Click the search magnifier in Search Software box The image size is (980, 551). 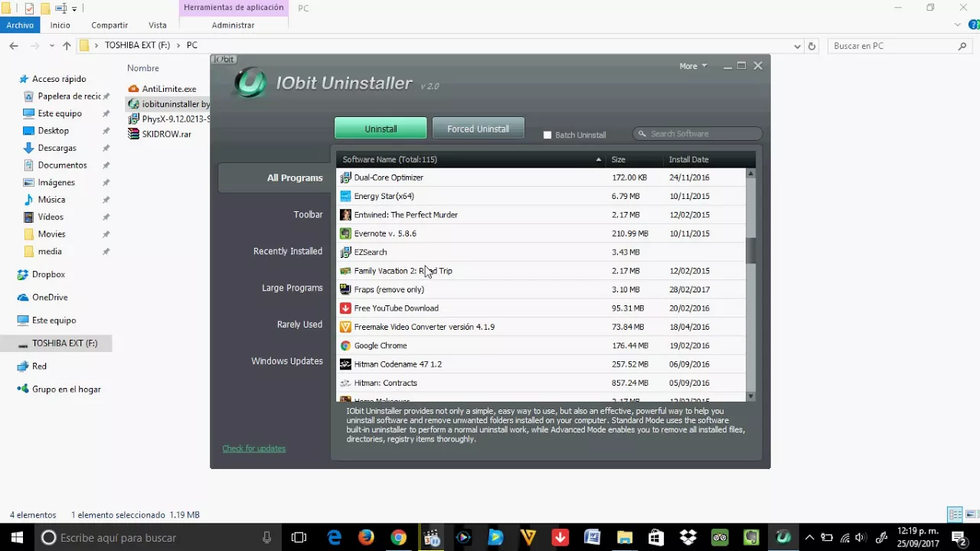point(642,134)
